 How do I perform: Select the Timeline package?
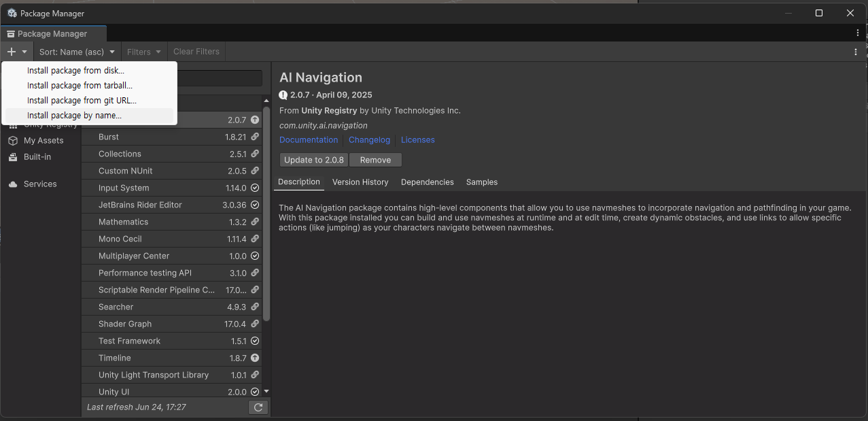coord(171,358)
